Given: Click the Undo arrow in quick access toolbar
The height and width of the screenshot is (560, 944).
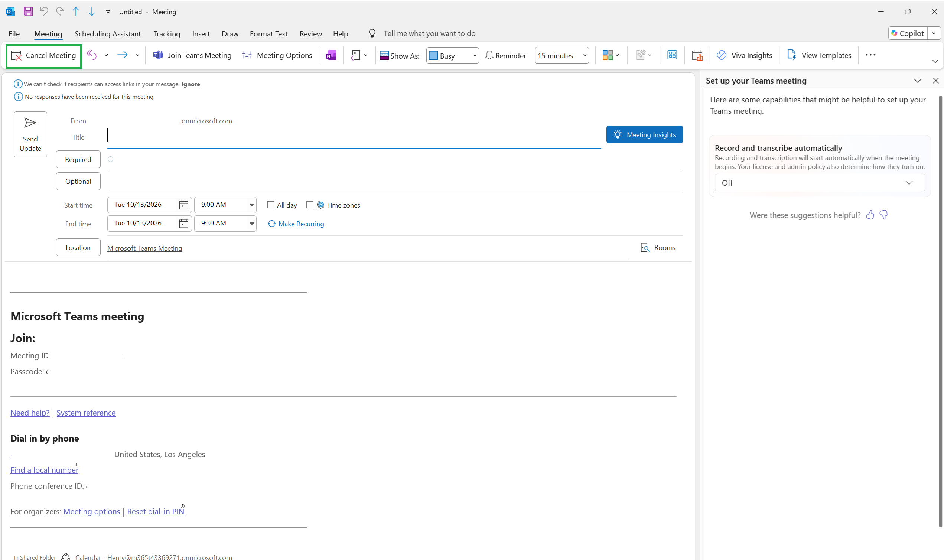Looking at the screenshot, I should point(44,12).
